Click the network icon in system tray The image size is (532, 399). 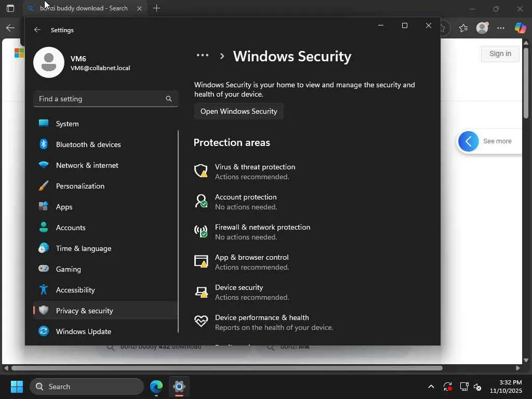(x=464, y=387)
